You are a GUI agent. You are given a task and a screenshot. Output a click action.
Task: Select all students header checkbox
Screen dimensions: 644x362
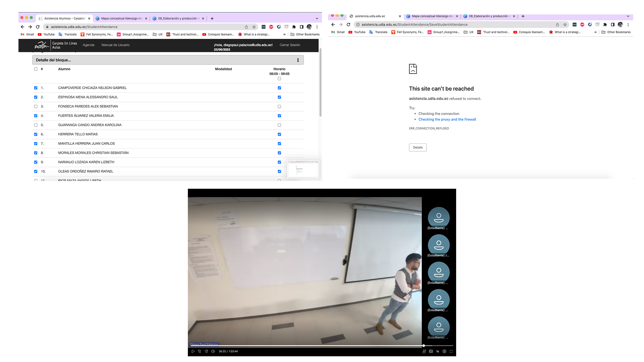click(36, 69)
